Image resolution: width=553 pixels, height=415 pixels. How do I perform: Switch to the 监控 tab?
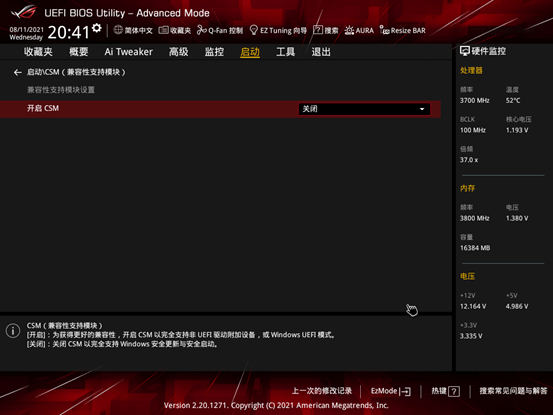click(x=214, y=52)
